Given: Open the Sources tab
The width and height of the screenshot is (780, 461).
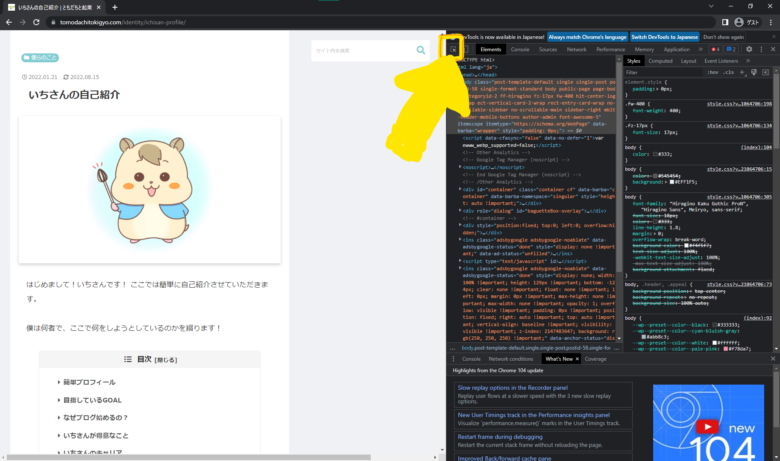Looking at the screenshot, I should (548, 49).
